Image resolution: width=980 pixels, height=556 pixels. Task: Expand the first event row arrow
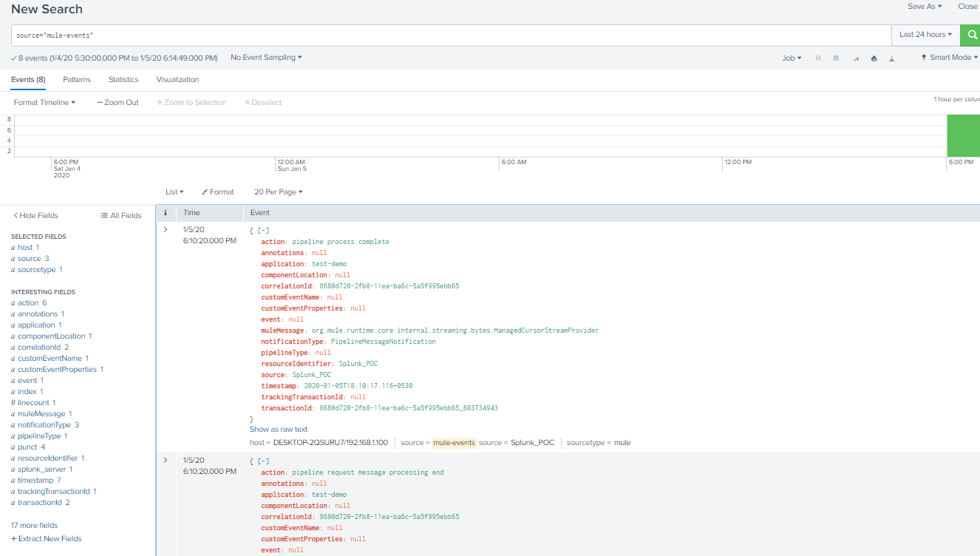165,230
